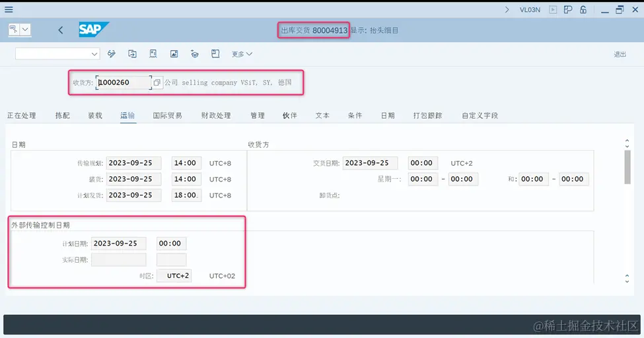The width and height of the screenshot is (644, 338).
Task: Click the upper scroll arrows above the scrollbar
Action: (x=627, y=143)
